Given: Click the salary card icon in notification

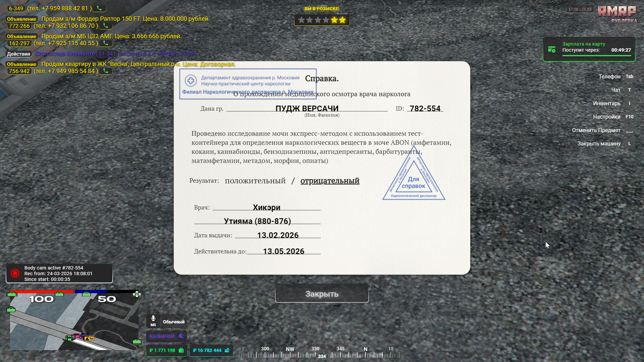Looking at the screenshot, I should (x=551, y=50).
